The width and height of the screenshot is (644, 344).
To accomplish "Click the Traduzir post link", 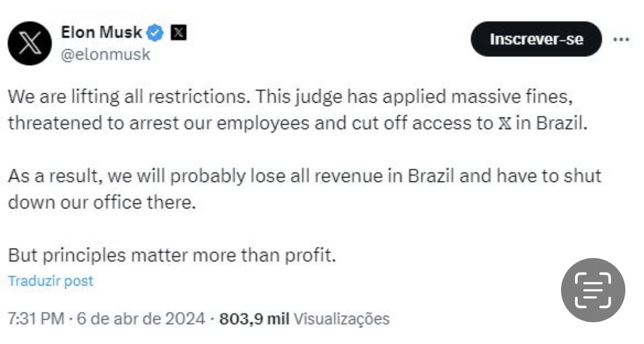I will [50, 281].
